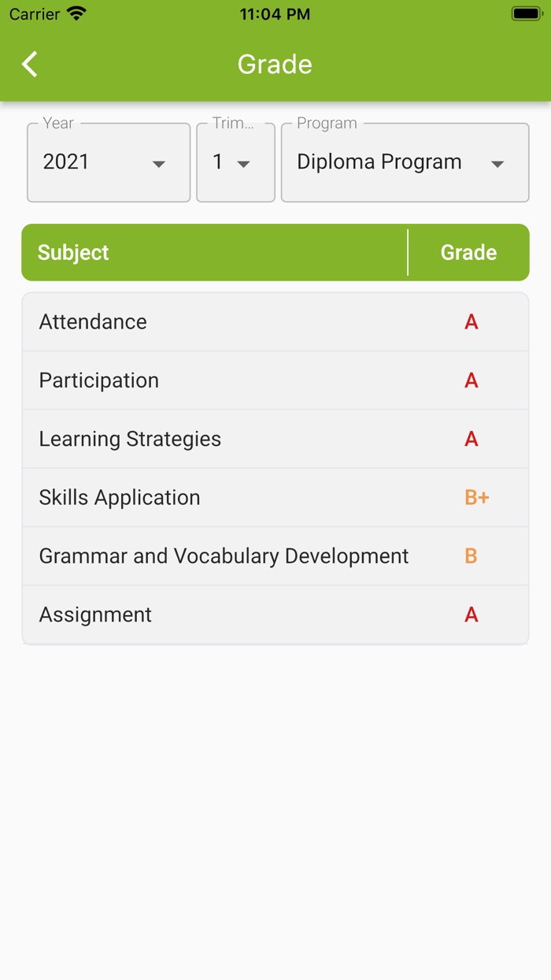Screen dimensions: 551x980
Task: Tap the battery indicator icon
Action: point(526,14)
